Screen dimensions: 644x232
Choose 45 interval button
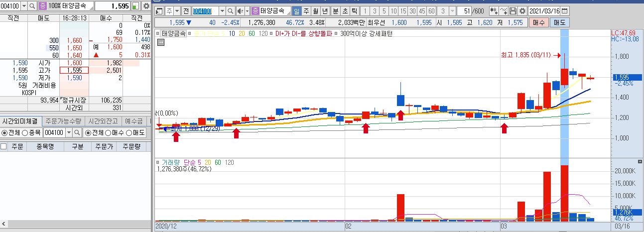point(422,10)
